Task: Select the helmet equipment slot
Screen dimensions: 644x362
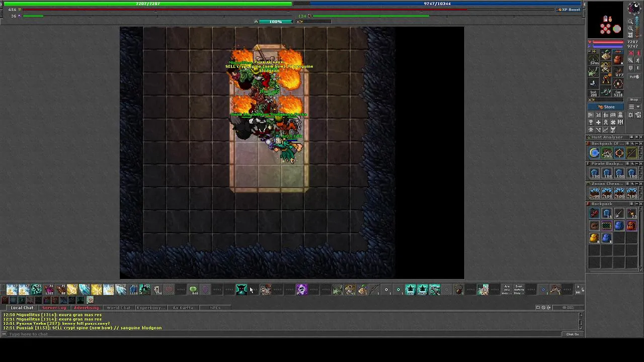Action: [606, 54]
